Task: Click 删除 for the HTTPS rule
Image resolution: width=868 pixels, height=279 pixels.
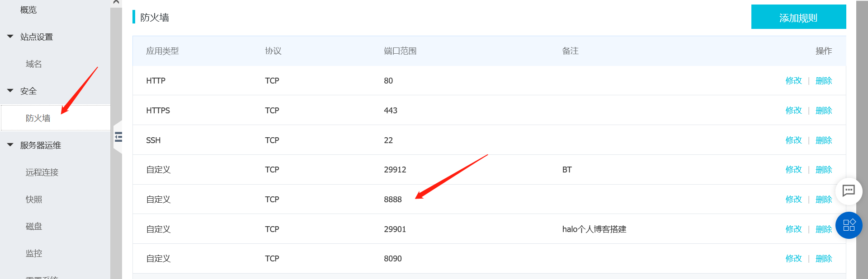Action: tap(824, 111)
